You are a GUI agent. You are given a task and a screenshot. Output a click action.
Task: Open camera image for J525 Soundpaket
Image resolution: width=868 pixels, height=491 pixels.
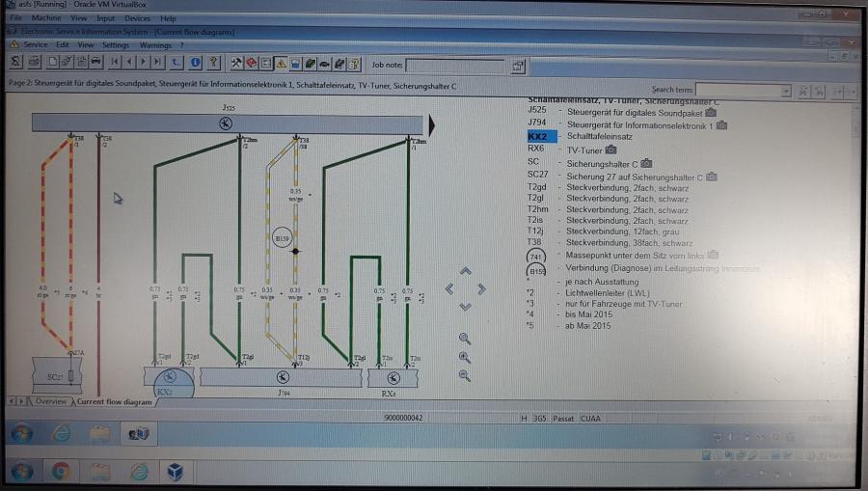pyautogui.click(x=711, y=112)
